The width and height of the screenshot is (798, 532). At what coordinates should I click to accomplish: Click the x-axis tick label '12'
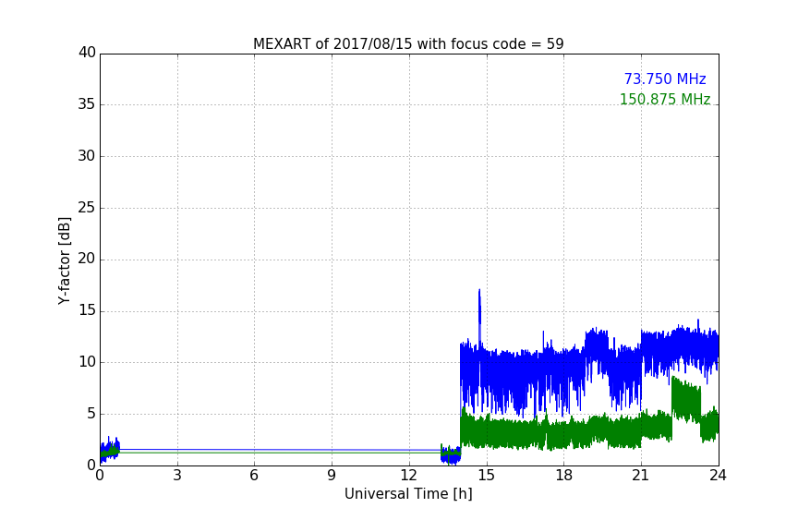pyautogui.click(x=409, y=476)
